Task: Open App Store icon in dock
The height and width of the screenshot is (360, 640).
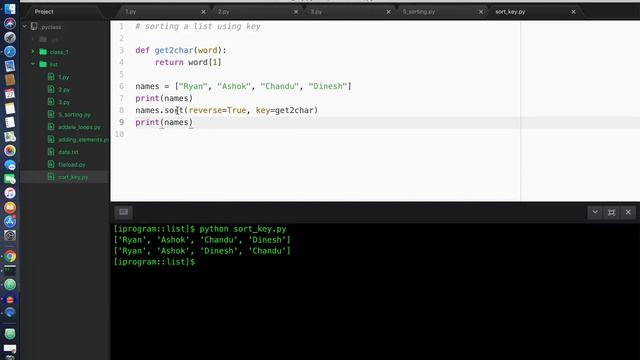Action: point(10,221)
